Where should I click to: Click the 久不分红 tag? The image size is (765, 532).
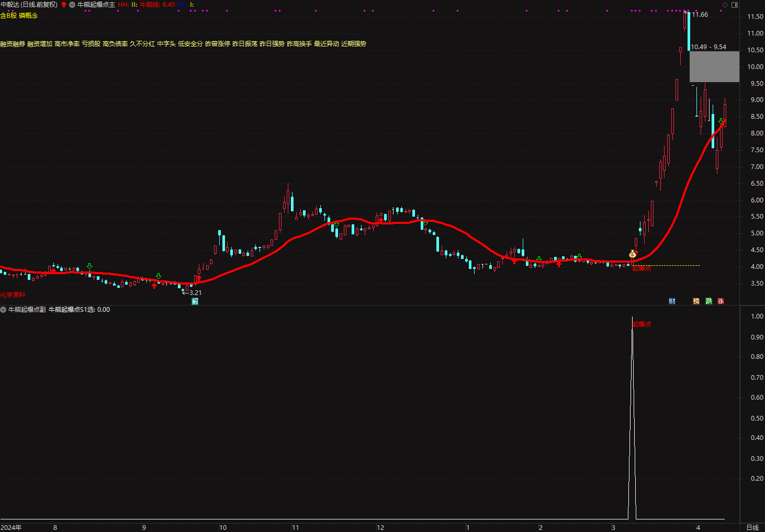pos(142,44)
